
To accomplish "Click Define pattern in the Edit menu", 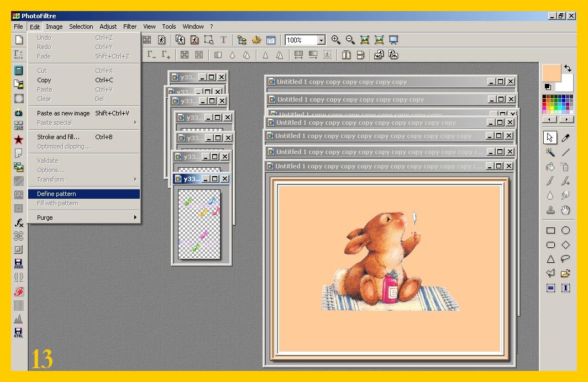I will tap(56, 194).
